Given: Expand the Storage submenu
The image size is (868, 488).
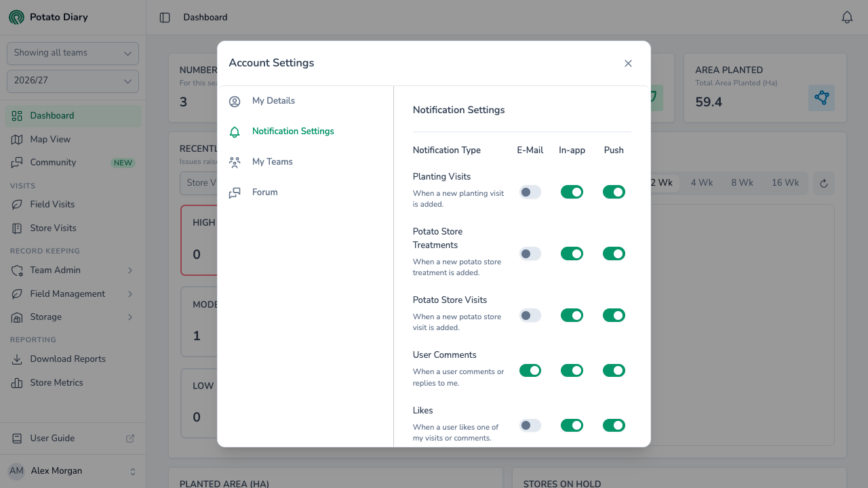Looking at the screenshot, I should (x=73, y=317).
